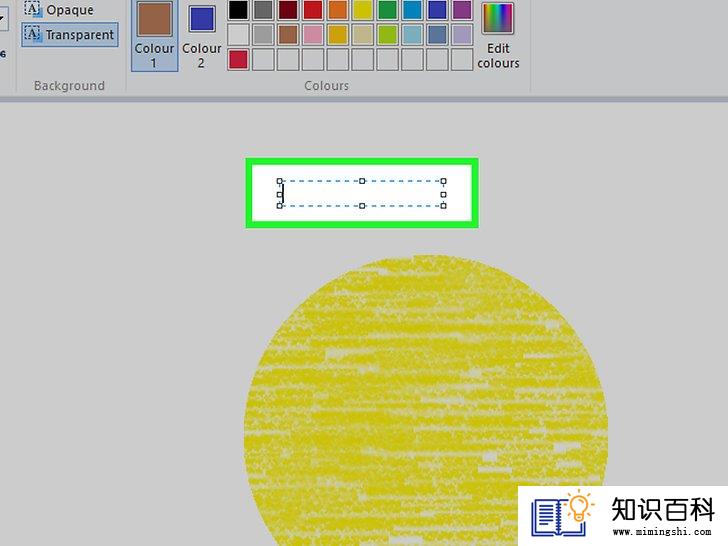Image resolution: width=728 pixels, height=546 pixels.
Task: Pick the light beige colour swatch
Action: 363,35
